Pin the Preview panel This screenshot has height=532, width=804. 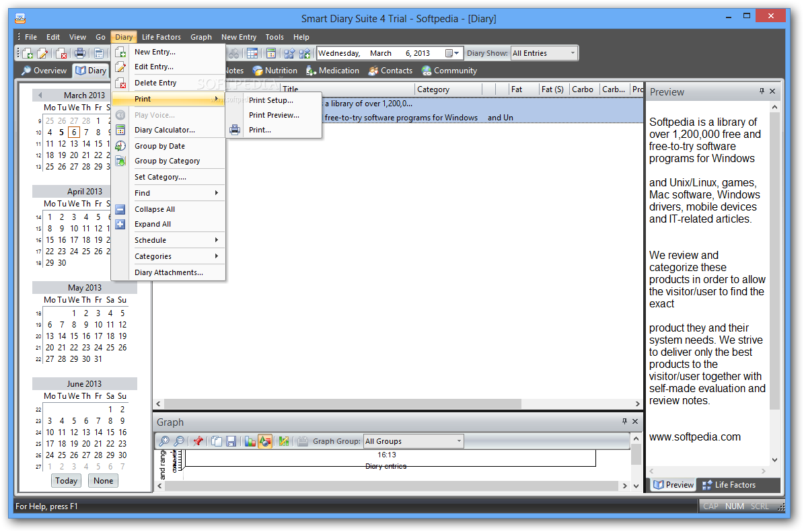(x=762, y=91)
